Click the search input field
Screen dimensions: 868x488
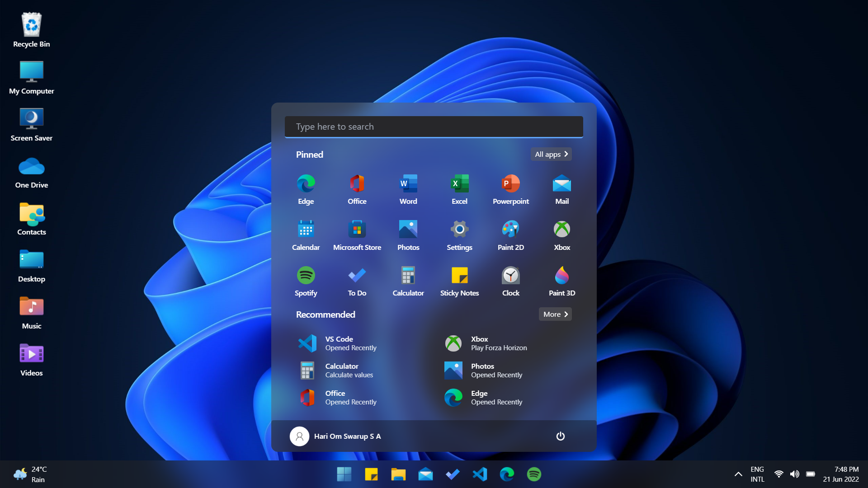click(x=434, y=126)
